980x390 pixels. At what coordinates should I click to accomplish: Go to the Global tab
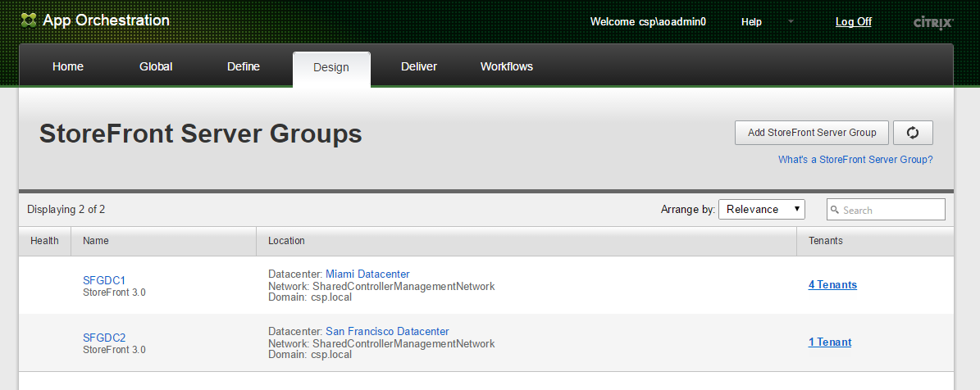(156, 67)
